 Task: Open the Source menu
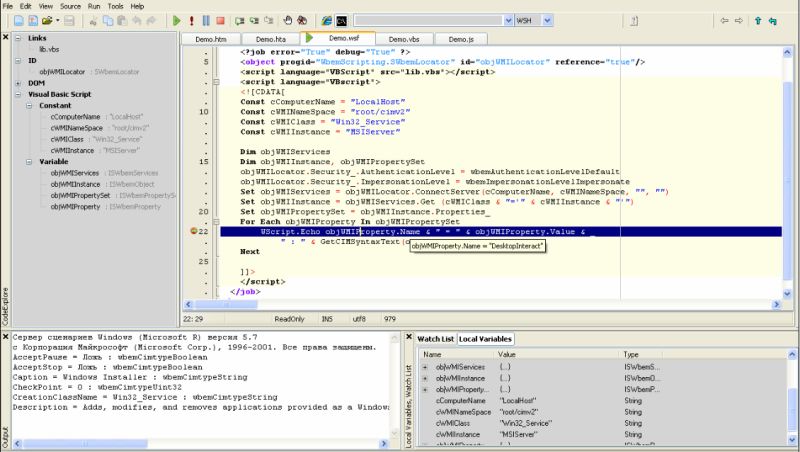[70, 6]
